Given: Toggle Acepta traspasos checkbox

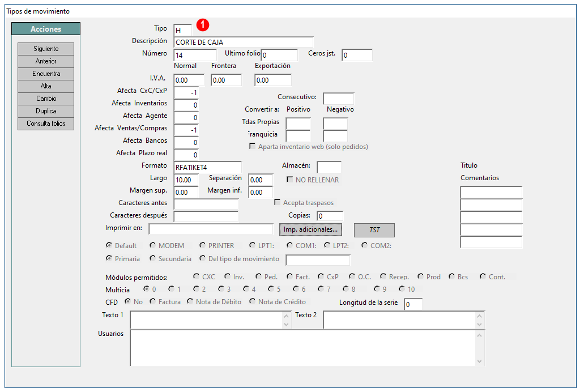Looking at the screenshot, I should click(x=277, y=202).
